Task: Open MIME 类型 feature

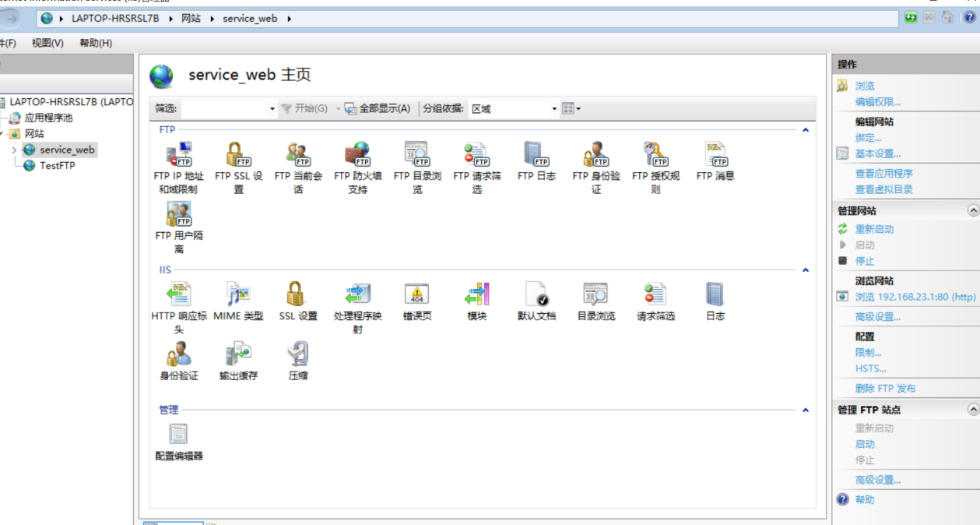Action: click(238, 301)
